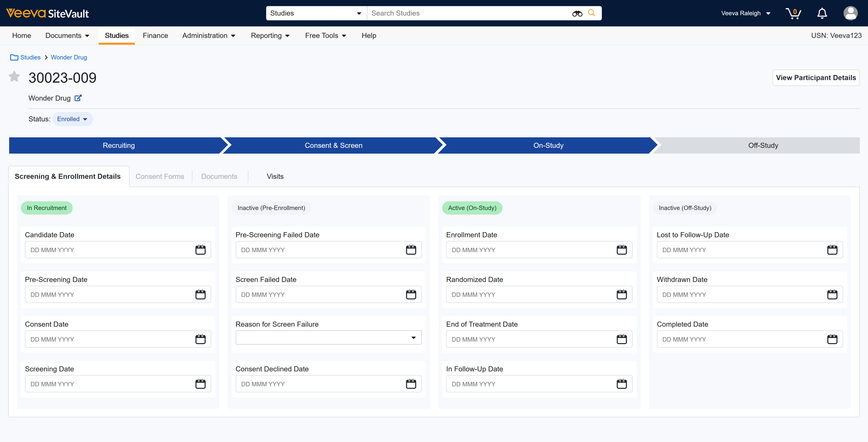Open the Wonder Drug external link icon
The width and height of the screenshot is (868, 442).
(x=78, y=98)
